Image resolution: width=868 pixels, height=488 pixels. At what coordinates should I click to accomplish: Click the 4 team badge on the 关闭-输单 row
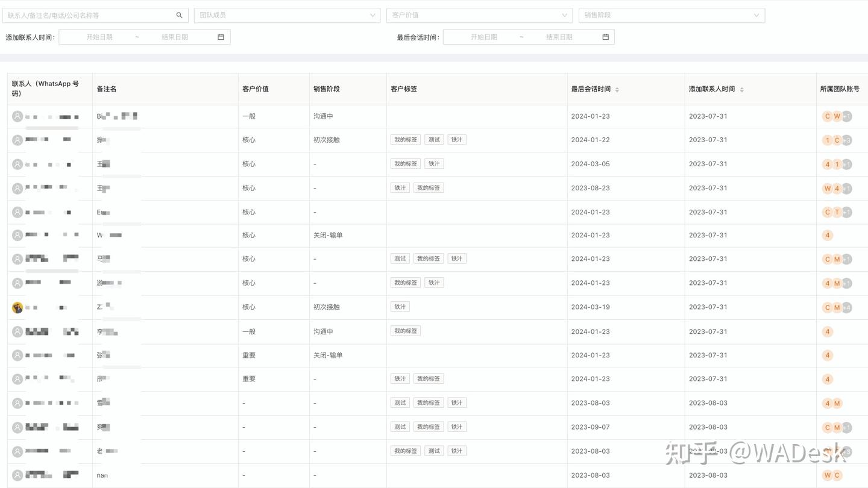coord(827,235)
